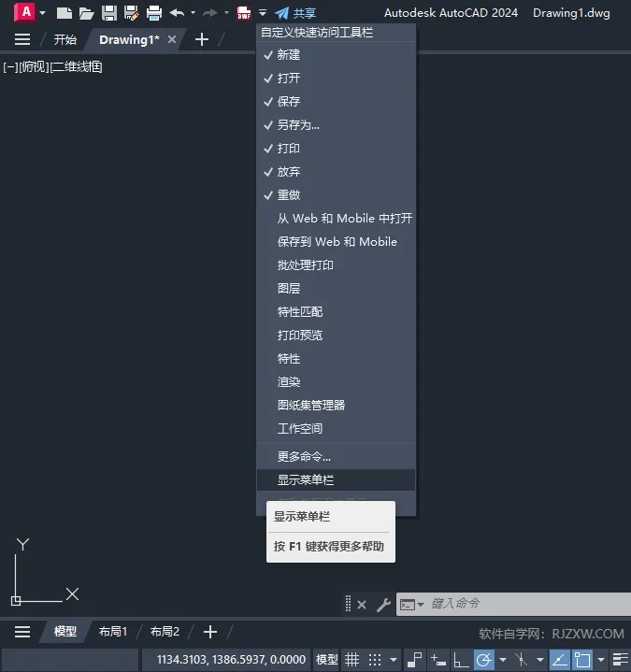This screenshot has height=672, width=631.
Task: Uncheck 重做 in the customize menu
Action: (337, 195)
